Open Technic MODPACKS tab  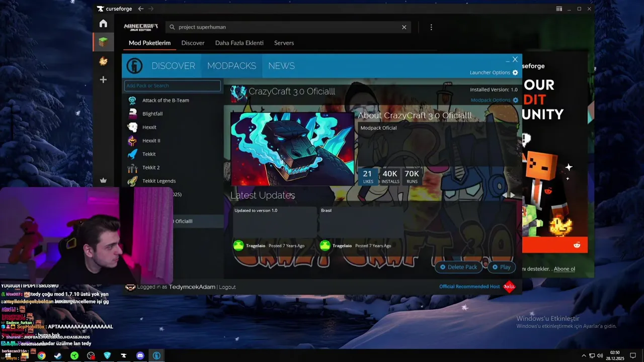coord(231,66)
